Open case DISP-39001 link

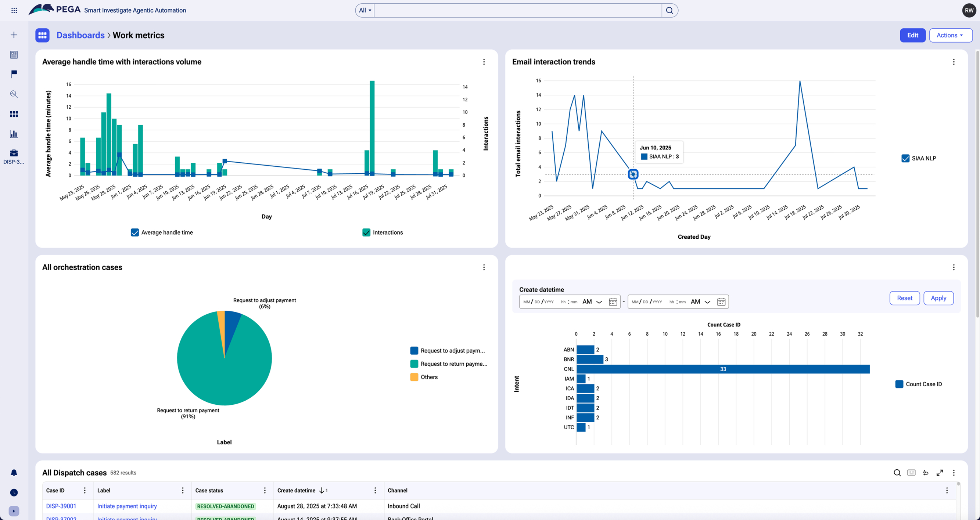click(x=61, y=506)
